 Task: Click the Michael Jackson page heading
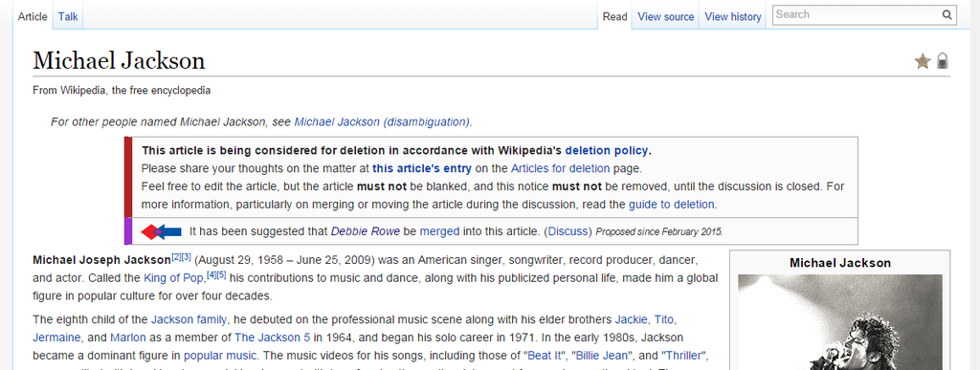tap(119, 61)
